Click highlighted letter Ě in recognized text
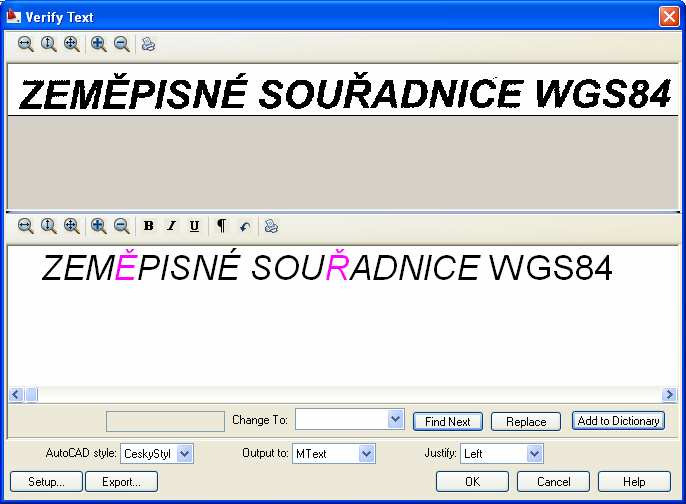Screen dimensions: 686x504 pos(126,265)
